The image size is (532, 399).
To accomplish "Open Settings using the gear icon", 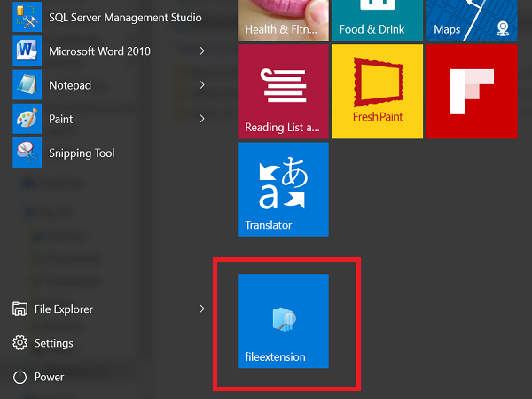I will (20, 343).
